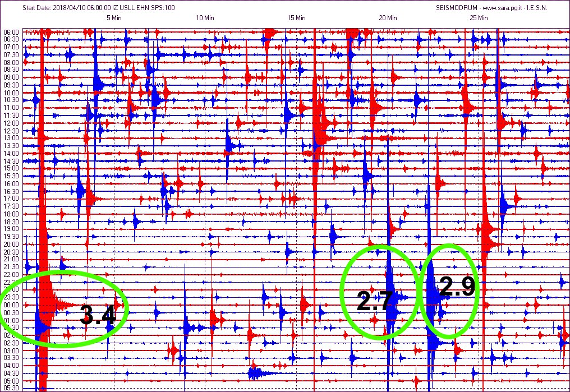Click the 5 Min time axis marker
Screen dimensions: 570x392
(x=114, y=18)
